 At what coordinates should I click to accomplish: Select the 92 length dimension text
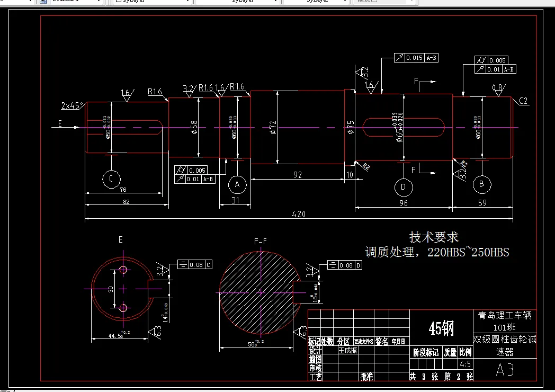[298, 175]
